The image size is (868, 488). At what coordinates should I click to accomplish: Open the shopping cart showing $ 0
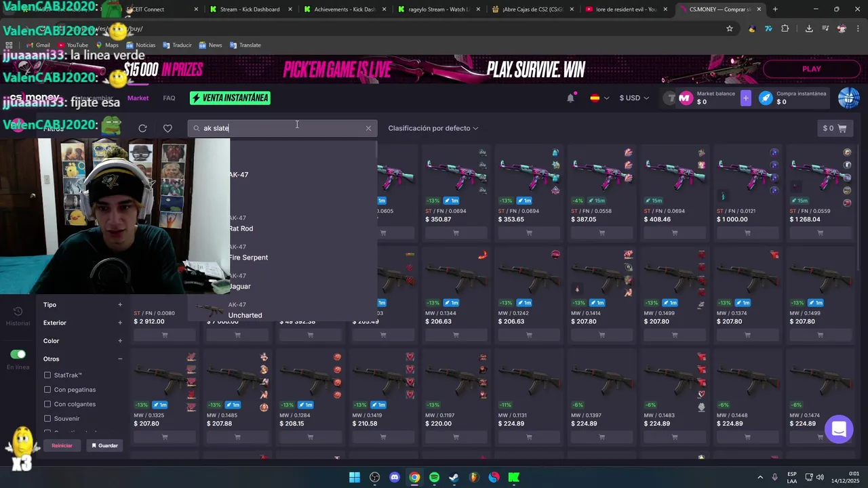coord(834,128)
